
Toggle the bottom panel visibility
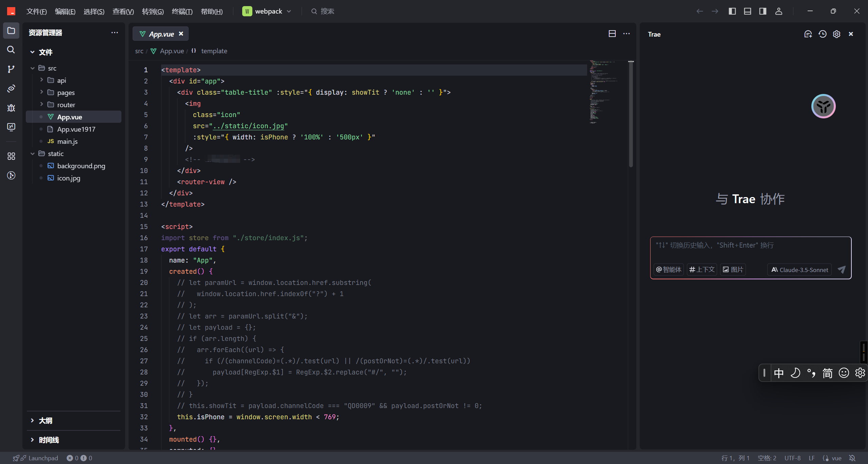[747, 11]
